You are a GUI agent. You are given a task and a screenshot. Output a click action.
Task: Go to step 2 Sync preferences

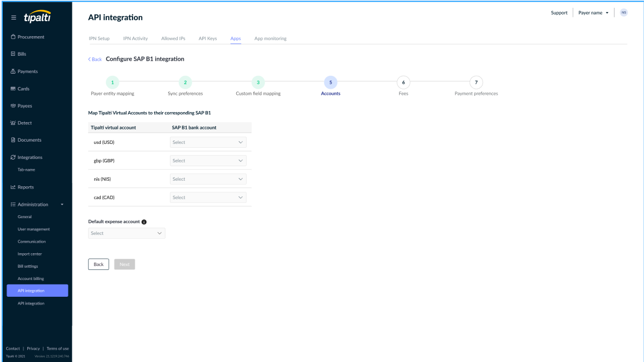pyautogui.click(x=185, y=83)
